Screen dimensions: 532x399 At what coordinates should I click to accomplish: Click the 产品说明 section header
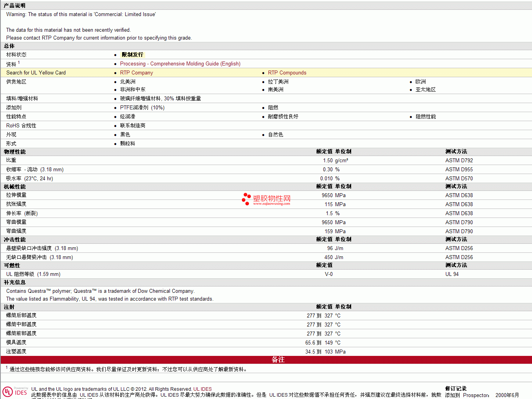[x=14, y=5]
